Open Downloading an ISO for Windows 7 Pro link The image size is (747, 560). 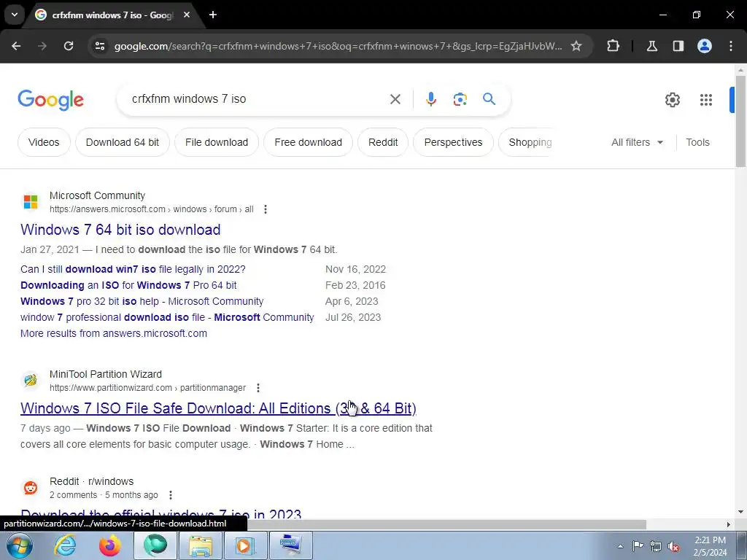(128, 285)
